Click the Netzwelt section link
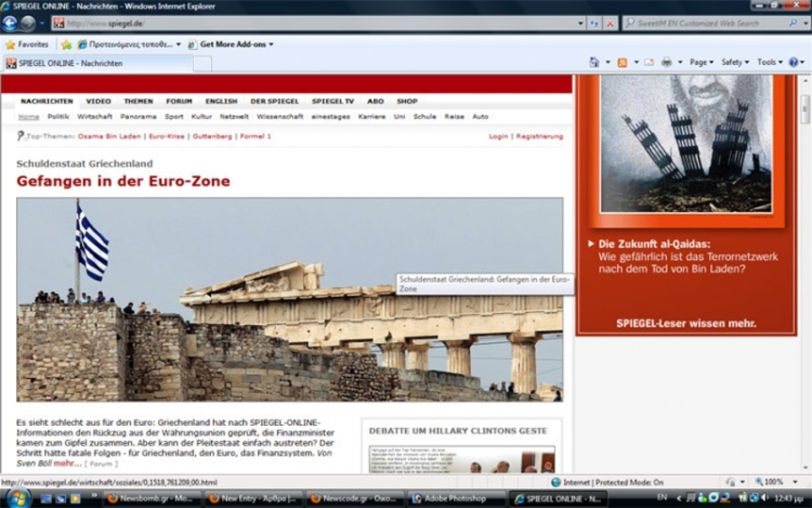Image resolution: width=812 pixels, height=508 pixels. coord(234,116)
